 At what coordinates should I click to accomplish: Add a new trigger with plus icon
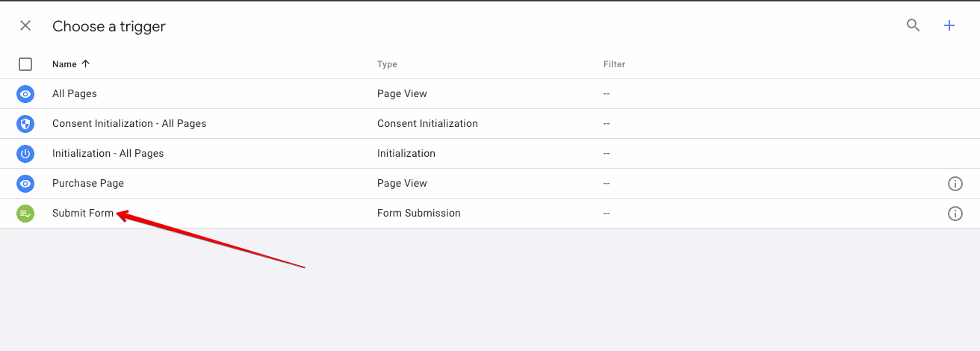pos(949,25)
